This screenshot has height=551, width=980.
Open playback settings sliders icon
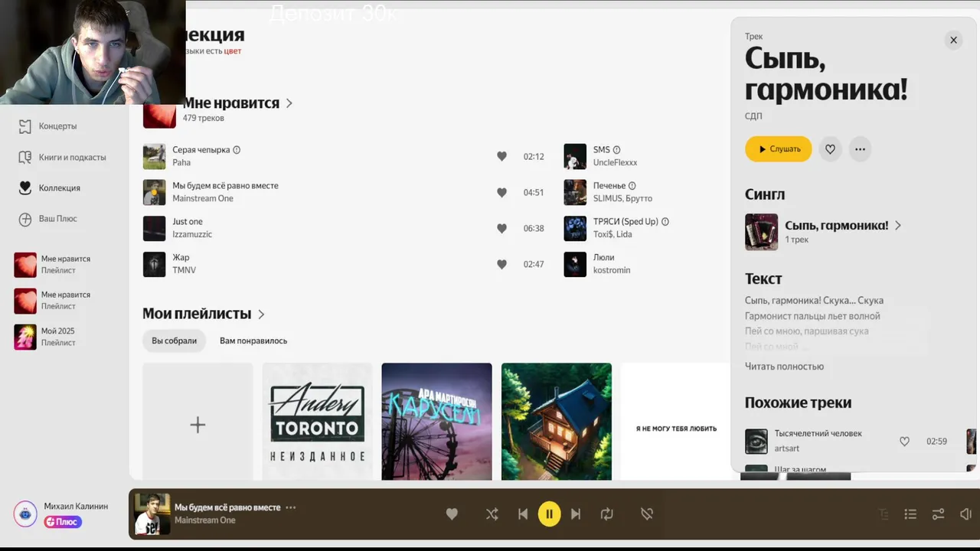(x=938, y=514)
